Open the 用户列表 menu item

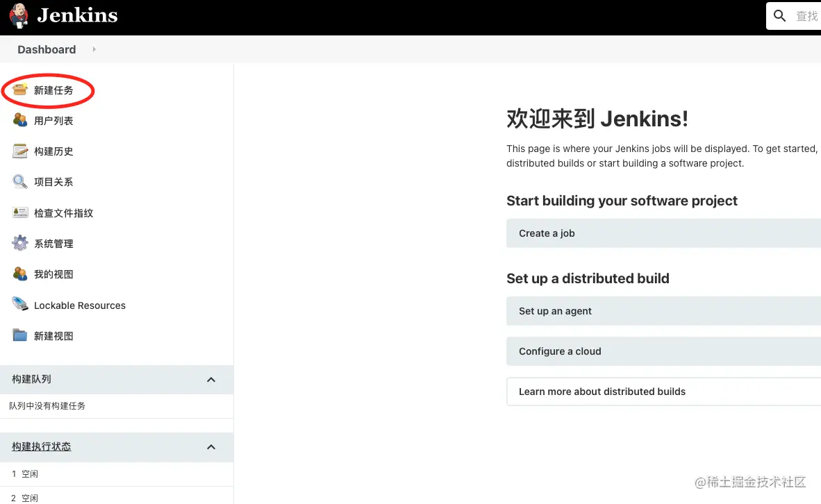(x=53, y=121)
